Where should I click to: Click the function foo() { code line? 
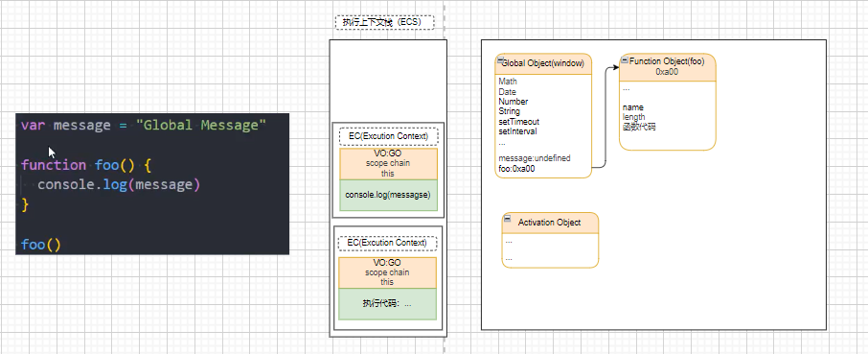[x=86, y=165]
